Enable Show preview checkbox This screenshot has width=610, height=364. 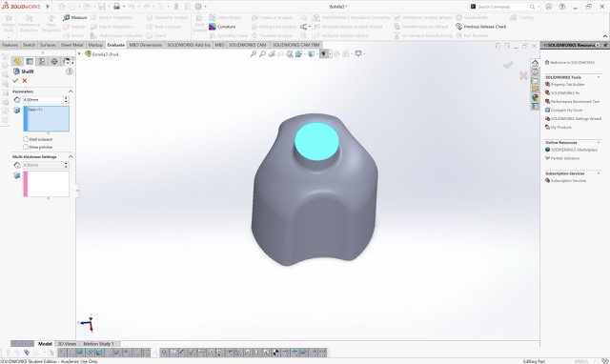26,147
